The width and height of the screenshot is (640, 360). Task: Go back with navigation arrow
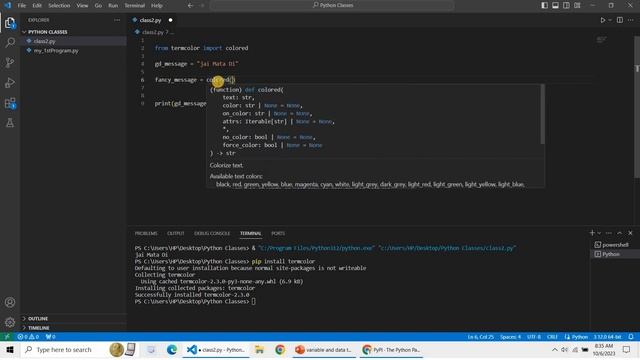pyautogui.click(x=190, y=5)
